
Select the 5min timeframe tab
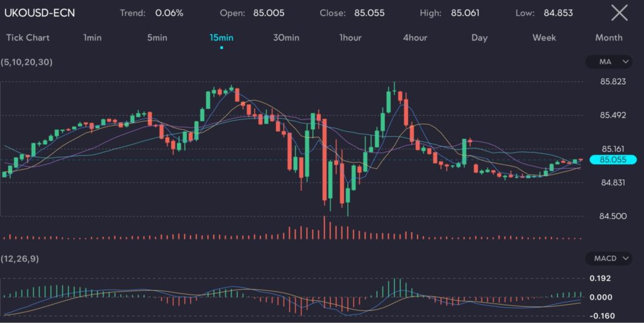pos(157,38)
